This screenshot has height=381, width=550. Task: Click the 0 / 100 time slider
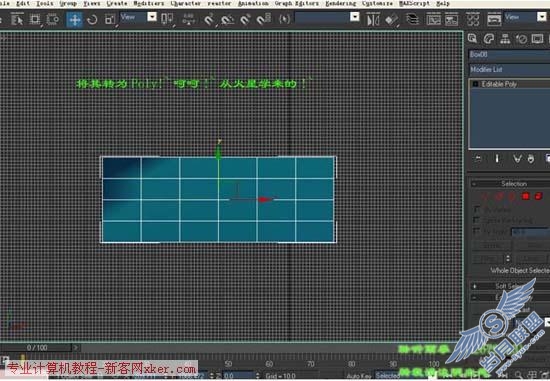pos(37,348)
